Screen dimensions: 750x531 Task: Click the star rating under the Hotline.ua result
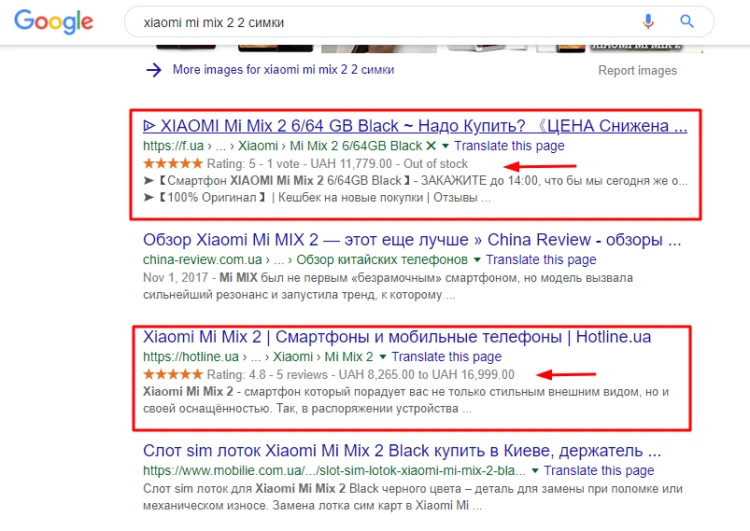(173, 374)
